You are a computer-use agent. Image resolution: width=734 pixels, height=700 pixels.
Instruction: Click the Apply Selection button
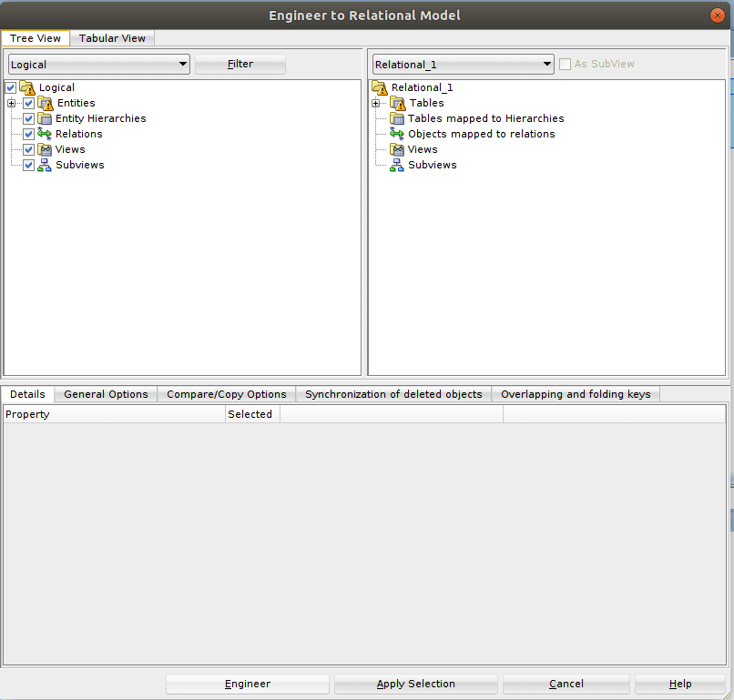point(415,685)
